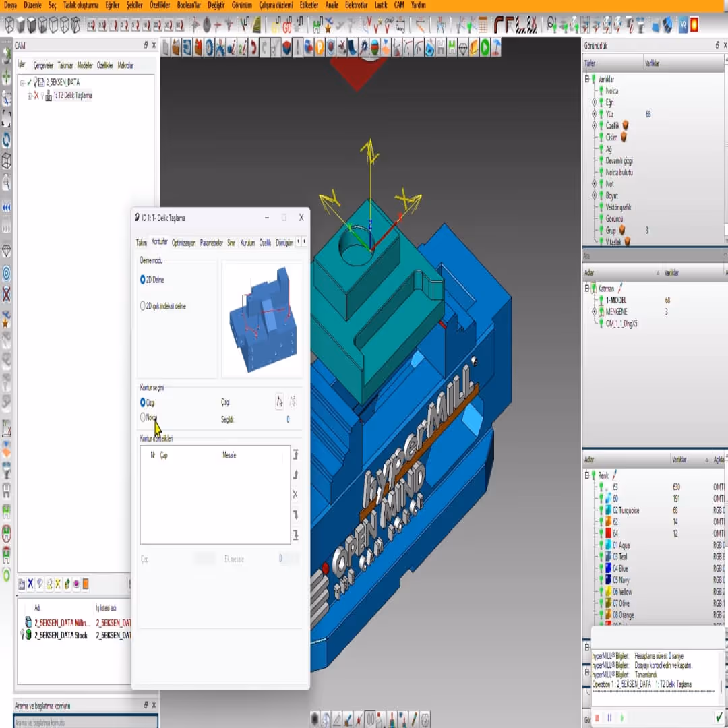Image resolution: width=728 pixels, height=728 pixels.
Task: Click the red 64 color swatch
Action: [608, 533]
